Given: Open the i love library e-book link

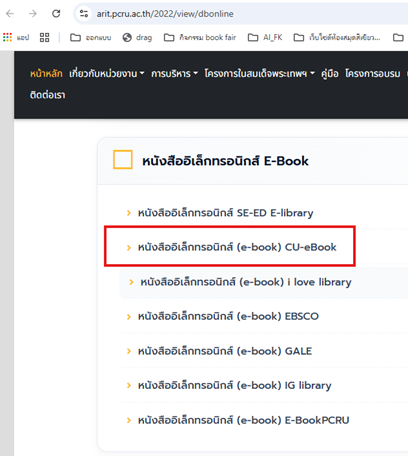Looking at the screenshot, I should pyautogui.click(x=246, y=282).
